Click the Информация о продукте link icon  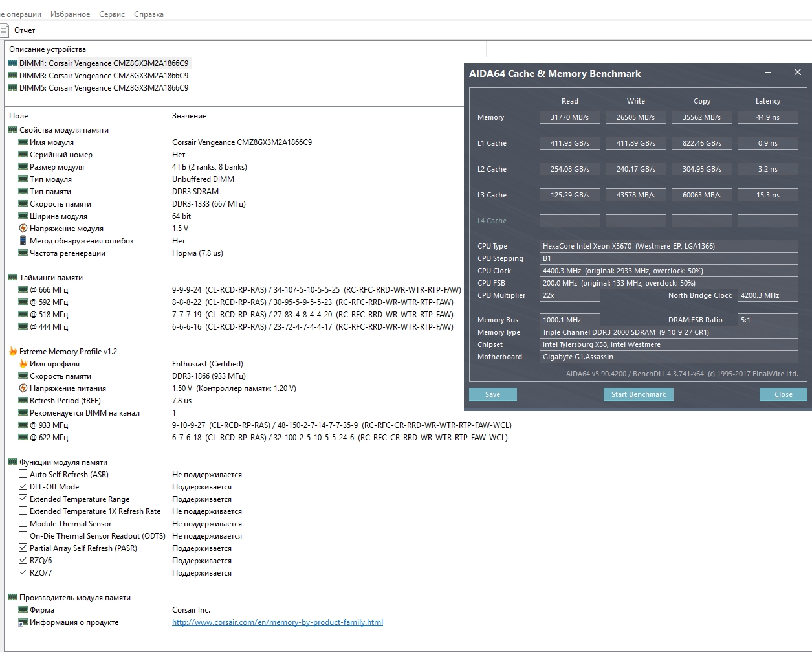click(23, 622)
